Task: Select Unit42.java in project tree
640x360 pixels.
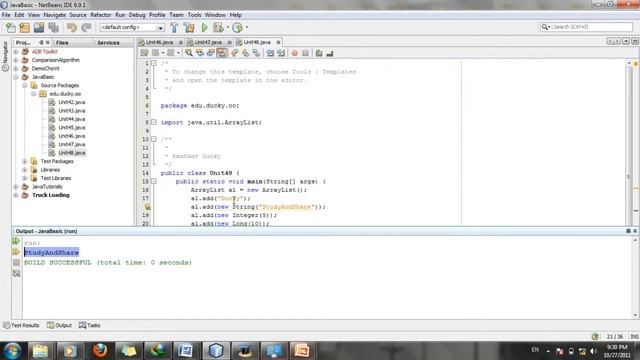Action: pos(71,102)
